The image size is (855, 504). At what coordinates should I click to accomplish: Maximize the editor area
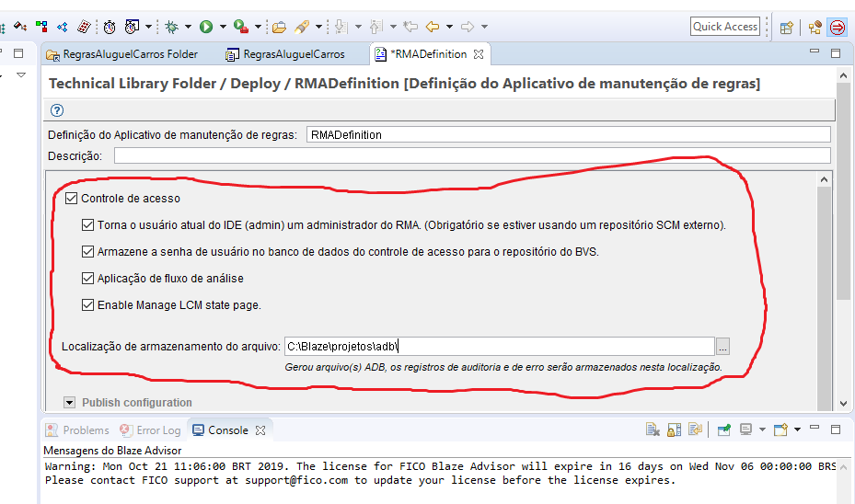836,52
